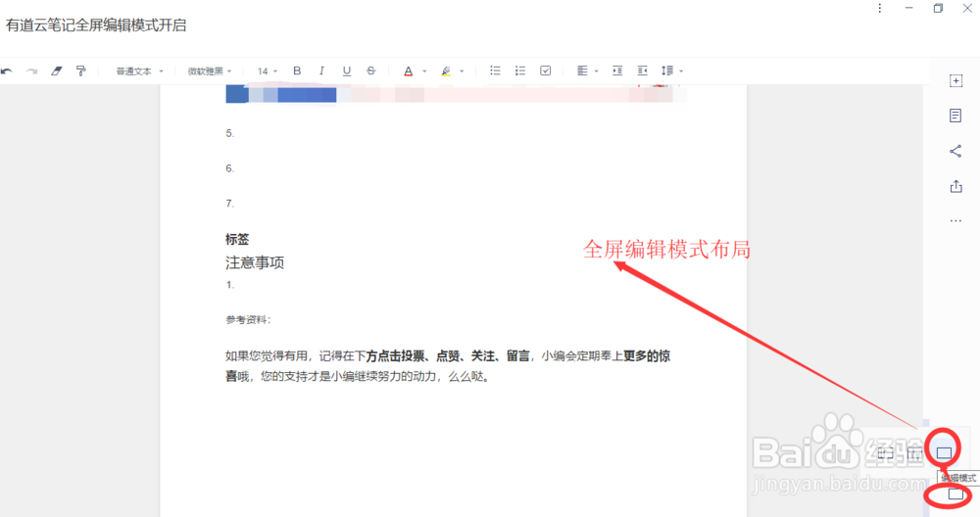Apply the yellow highlight marker
This screenshot has height=517, width=980.
click(446, 71)
